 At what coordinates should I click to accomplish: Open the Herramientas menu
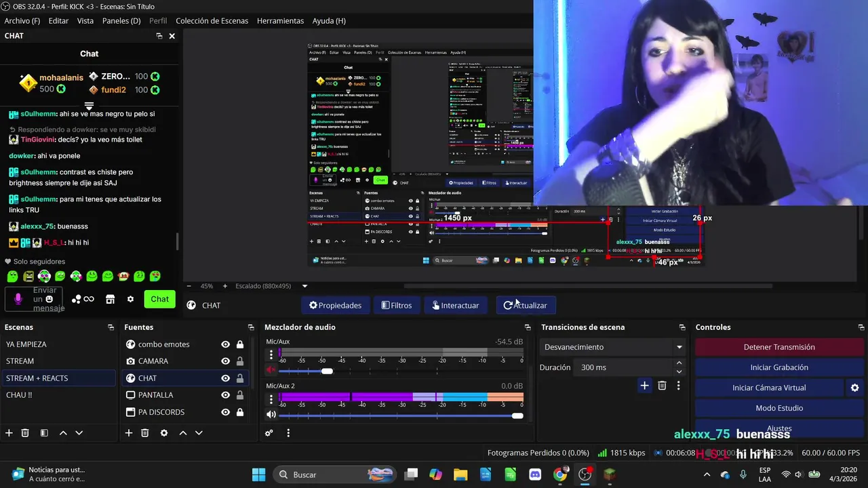(280, 21)
